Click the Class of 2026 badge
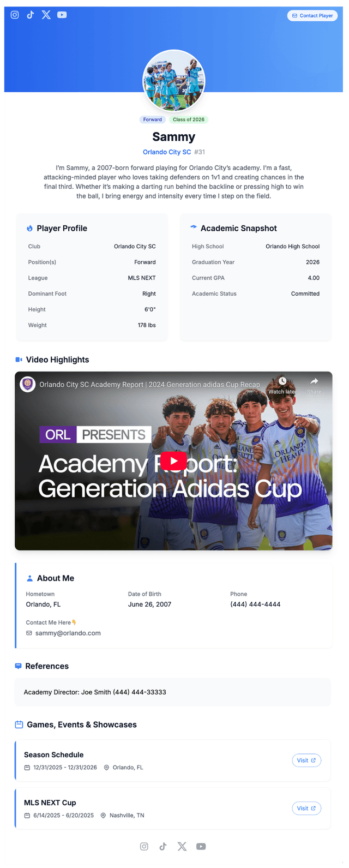This screenshot has height=868, width=349. (x=189, y=119)
